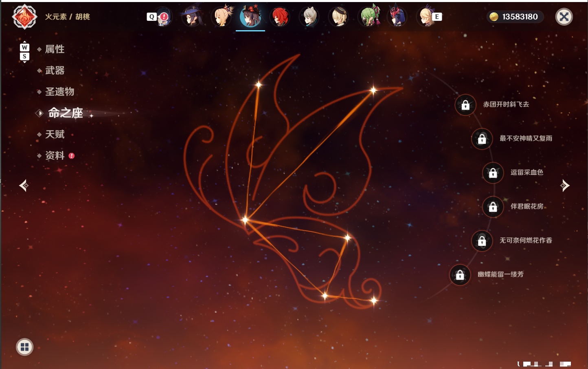Go to previous character with left arrow
588x369 pixels.
click(24, 186)
